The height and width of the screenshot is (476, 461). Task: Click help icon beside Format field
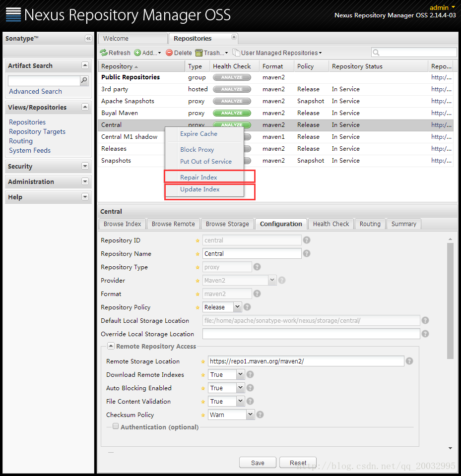point(257,294)
